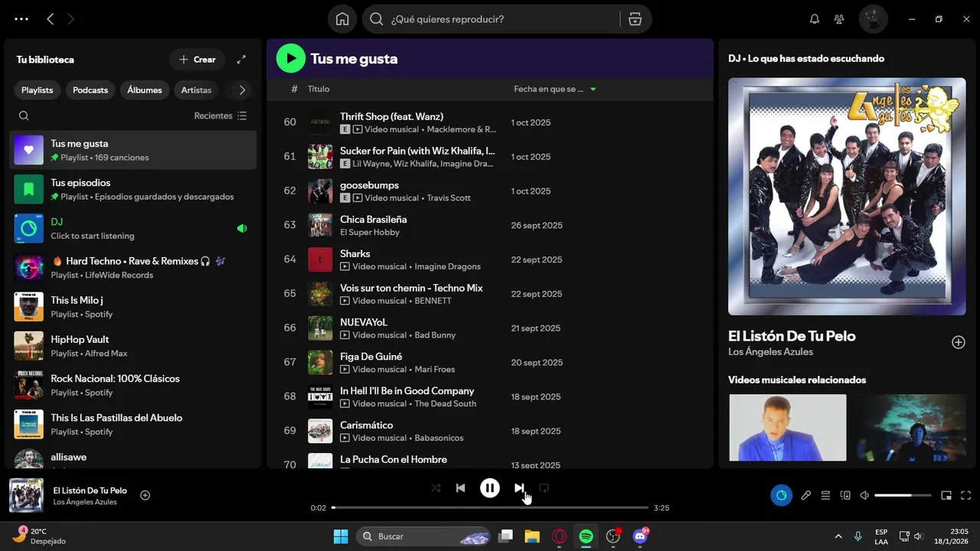Select the goosebumps track row
The width and height of the screenshot is (980, 551).
[x=490, y=191]
